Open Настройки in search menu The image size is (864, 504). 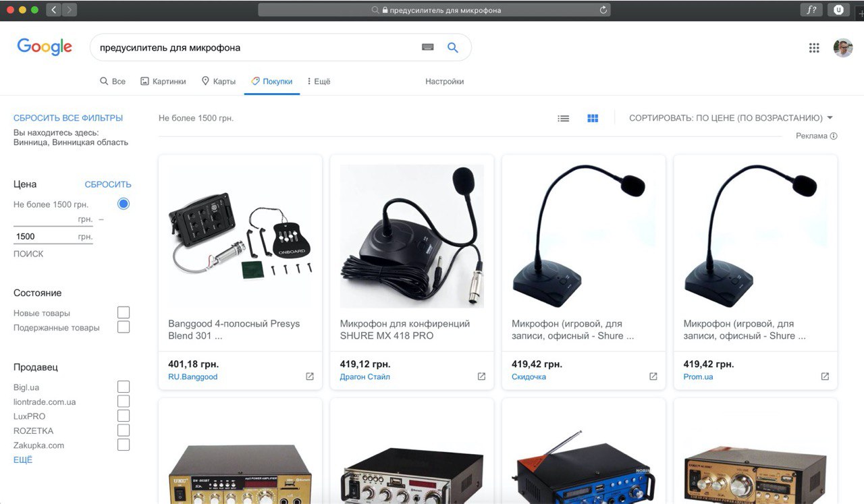coord(445,82)
